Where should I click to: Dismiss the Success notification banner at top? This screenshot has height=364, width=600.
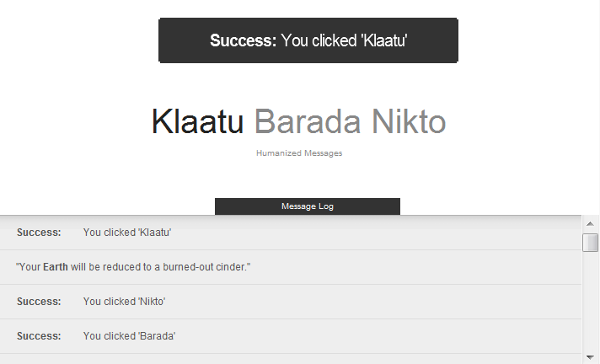click(x=308, y=40)
